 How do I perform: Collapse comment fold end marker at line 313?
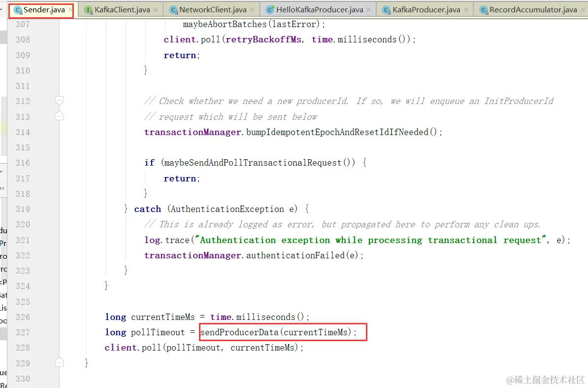click(x=59, y=116)
